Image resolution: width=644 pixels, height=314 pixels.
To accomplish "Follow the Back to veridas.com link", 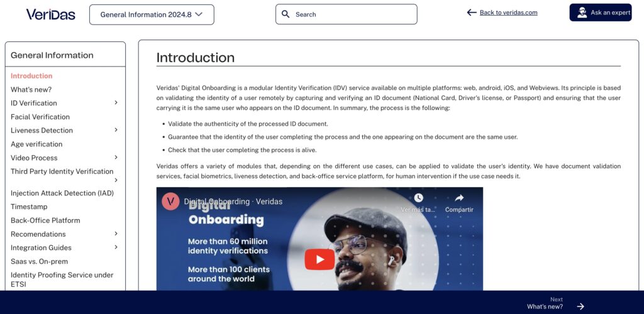I will [508, 13].
